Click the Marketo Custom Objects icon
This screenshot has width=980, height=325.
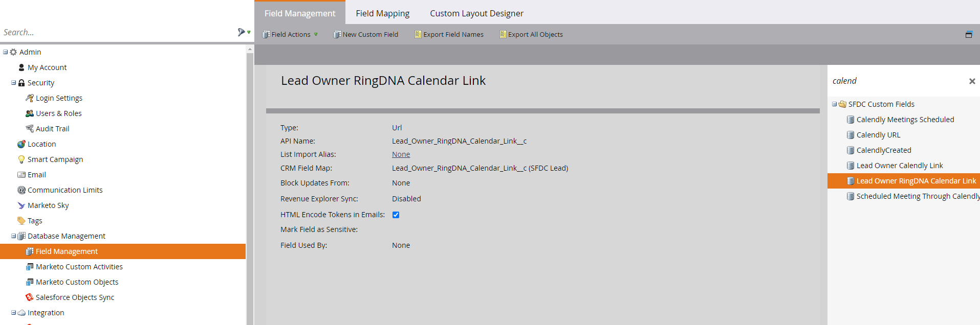click(30, 282)
